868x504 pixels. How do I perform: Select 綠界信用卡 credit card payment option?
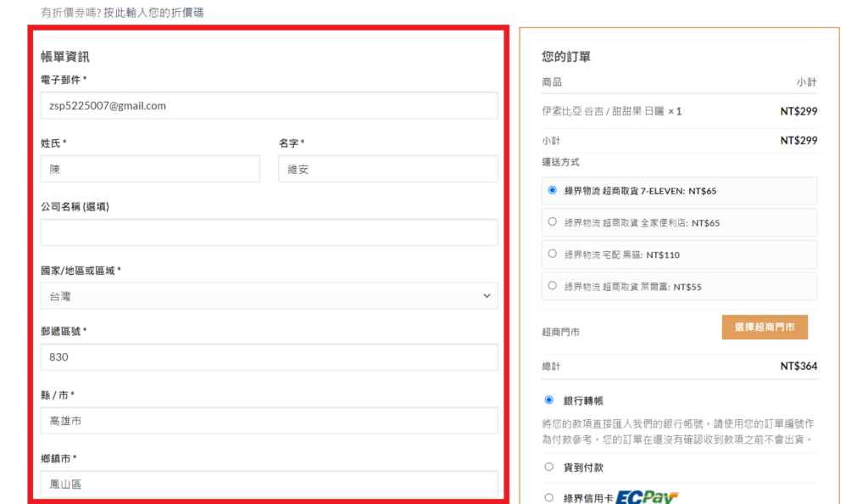coord(549,498)
